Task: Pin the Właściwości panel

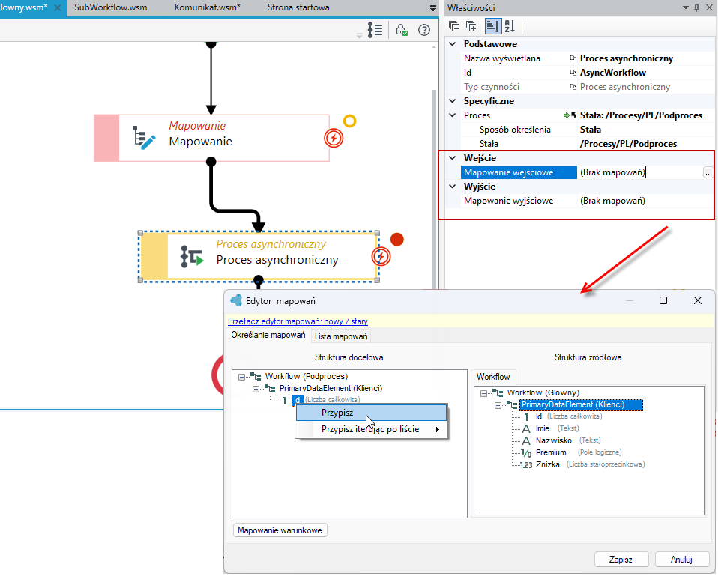Action: click(x=696, y=7)
